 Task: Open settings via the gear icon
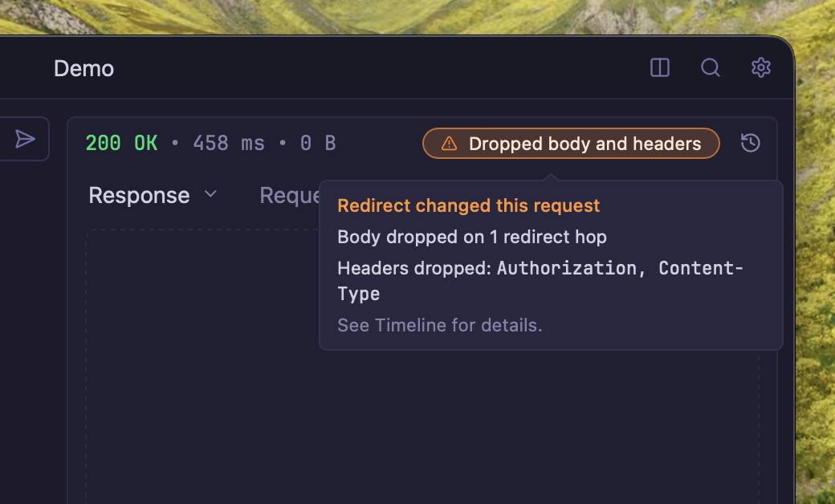(761, 68)
